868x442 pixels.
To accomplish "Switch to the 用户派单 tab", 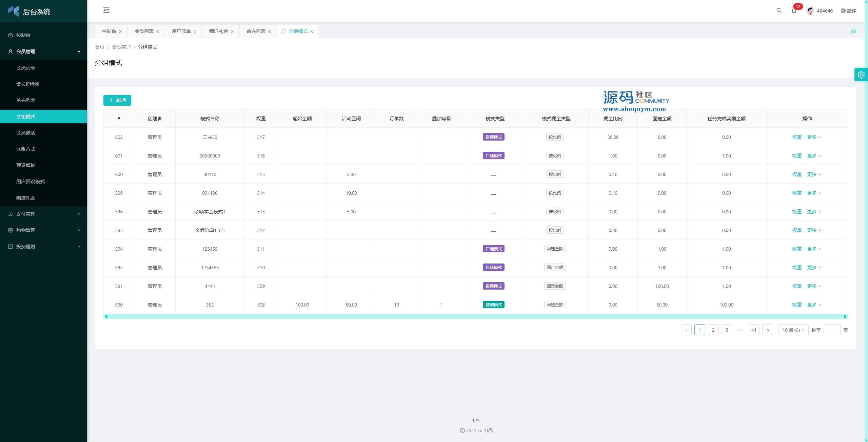I will pos(181,31).
